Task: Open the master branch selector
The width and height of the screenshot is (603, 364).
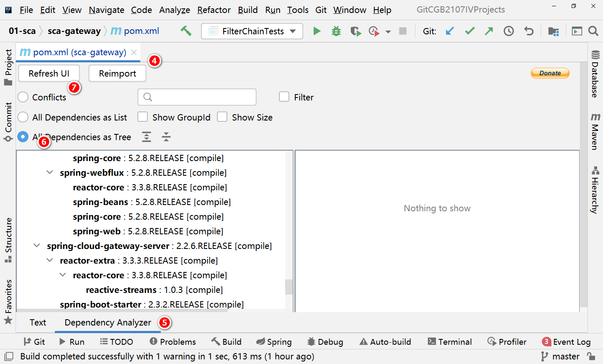Action: point(560,356)
